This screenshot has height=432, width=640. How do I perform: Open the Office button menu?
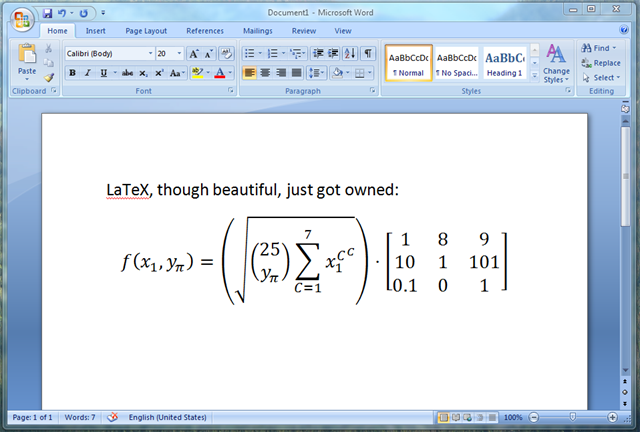(22, 19)
